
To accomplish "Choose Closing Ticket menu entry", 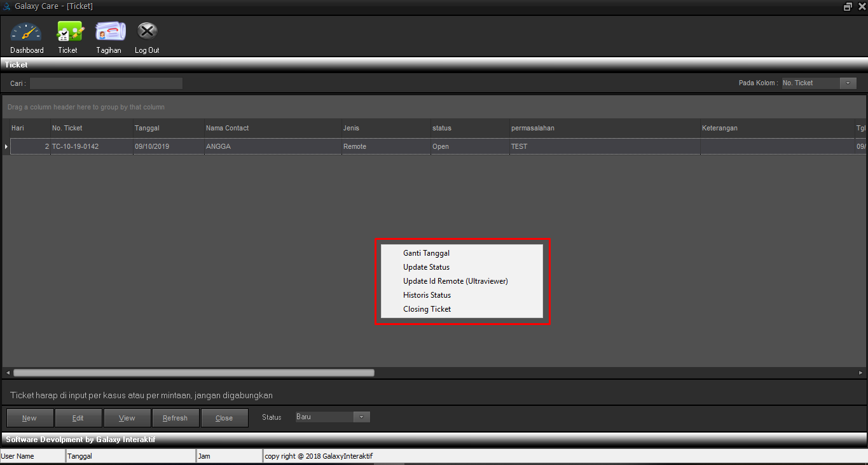I will (427, 309).
